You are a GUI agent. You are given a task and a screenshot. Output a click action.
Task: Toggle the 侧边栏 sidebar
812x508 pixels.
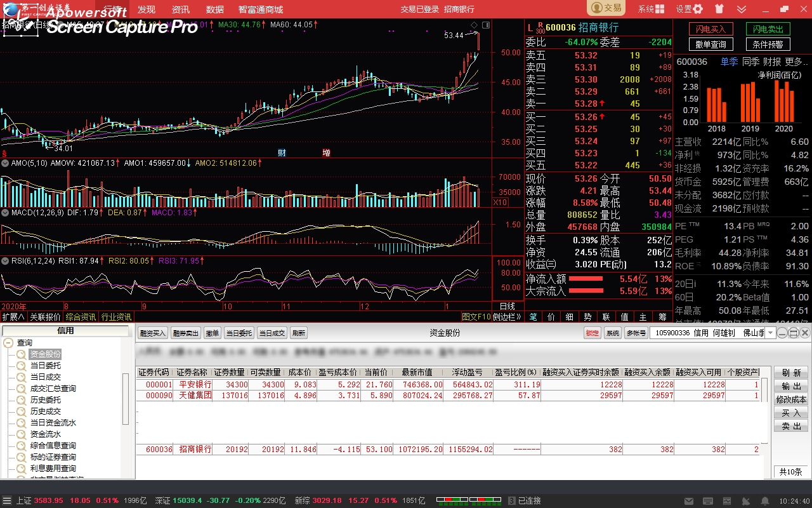tap(507, 317)
